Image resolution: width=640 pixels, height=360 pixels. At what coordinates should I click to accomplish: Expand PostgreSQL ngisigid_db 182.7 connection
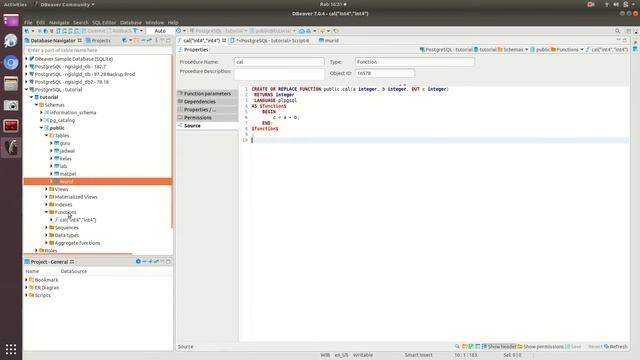point(27,67)
